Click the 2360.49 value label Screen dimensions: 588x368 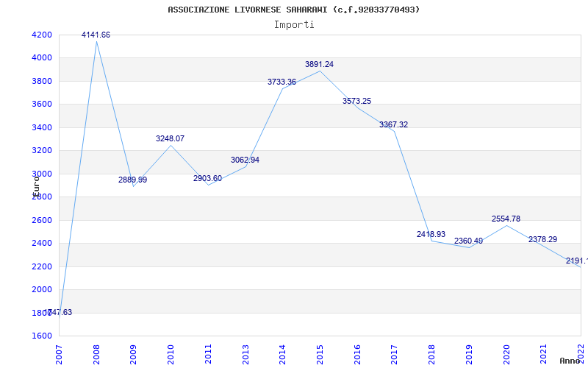tap(469, 241)
